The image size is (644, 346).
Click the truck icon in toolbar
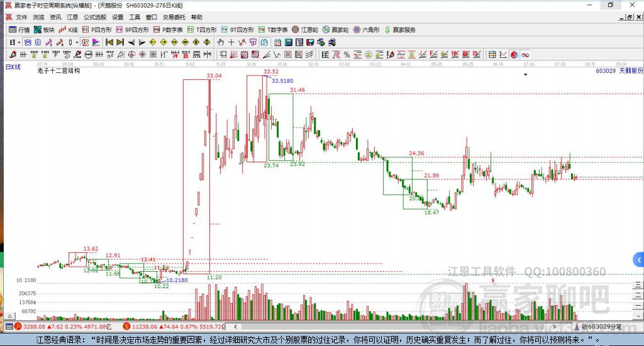331,42
